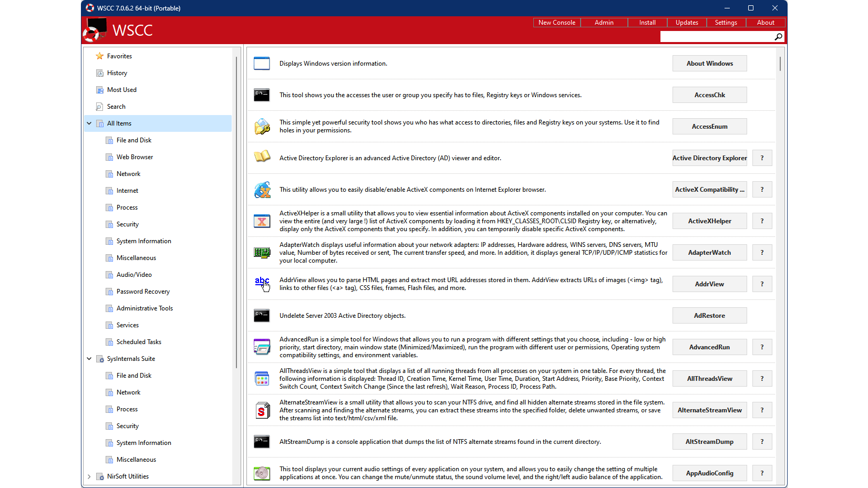Select Scheduled Tasks category
Image resolution: width=868 pixels, height=488 pixels.
[139, 342]
